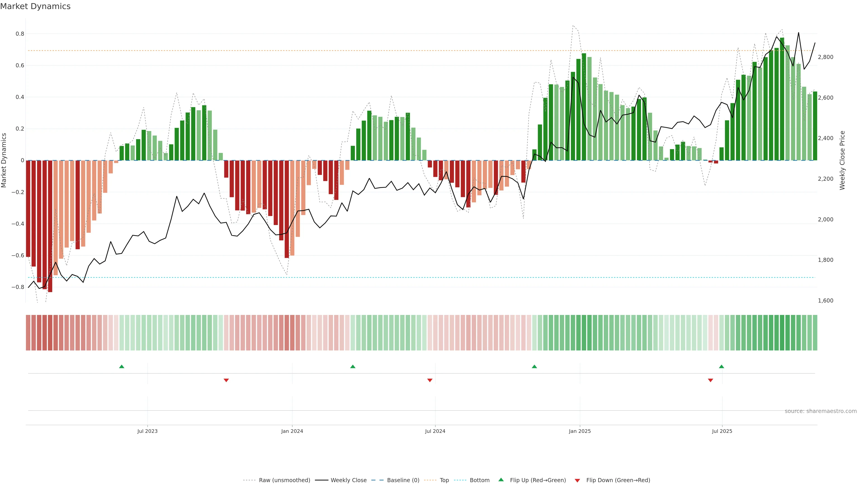Toggle the Weekly Close legend entry
The image size is (868, 488).
pos(348,480)
